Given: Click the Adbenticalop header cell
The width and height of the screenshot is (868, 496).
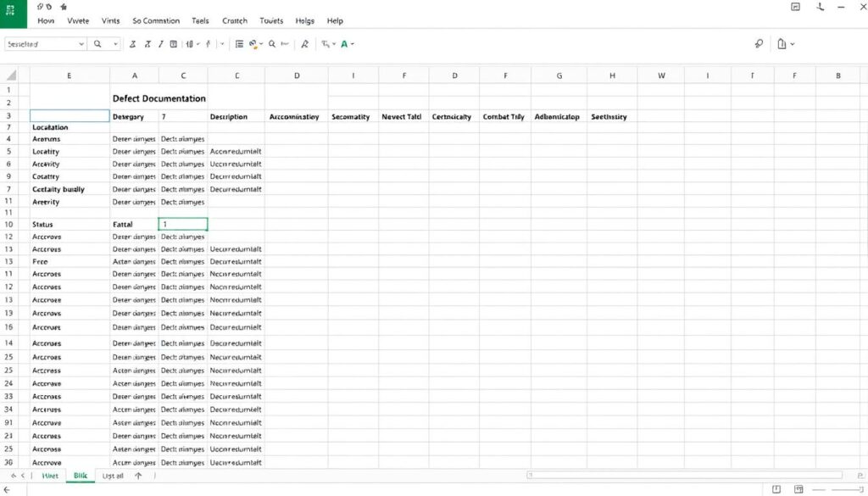Looking at the screenshot, I should click(x=559, y=116).
